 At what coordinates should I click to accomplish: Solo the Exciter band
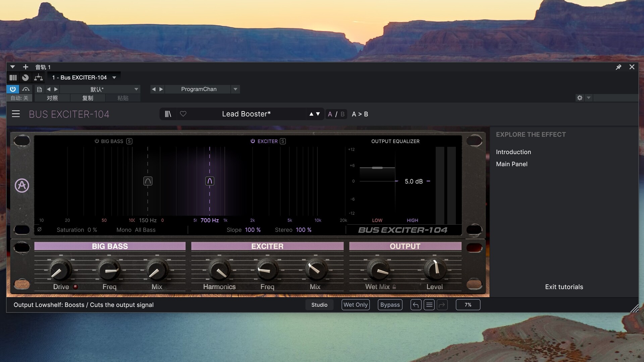tap(283, 141)
